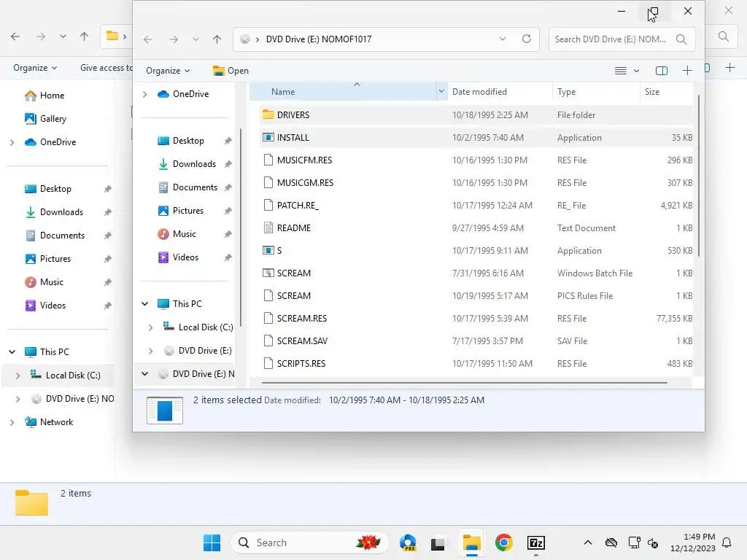Collapse This PC in front window tree
The width and height of the screenshot is (747, 560).
(145, 304)
